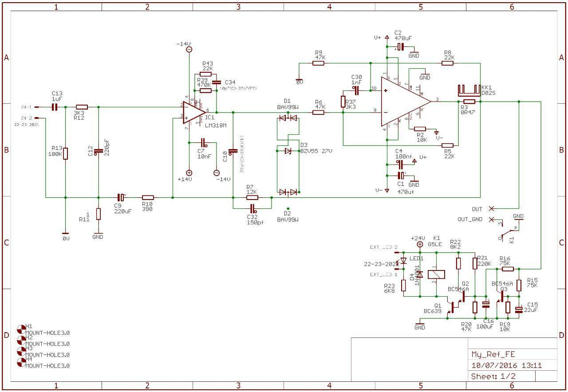This screenshot has width=568, height=392.
Task: Click the 'C30 1nF' capacitor label
Action: [x=356, y=79]
